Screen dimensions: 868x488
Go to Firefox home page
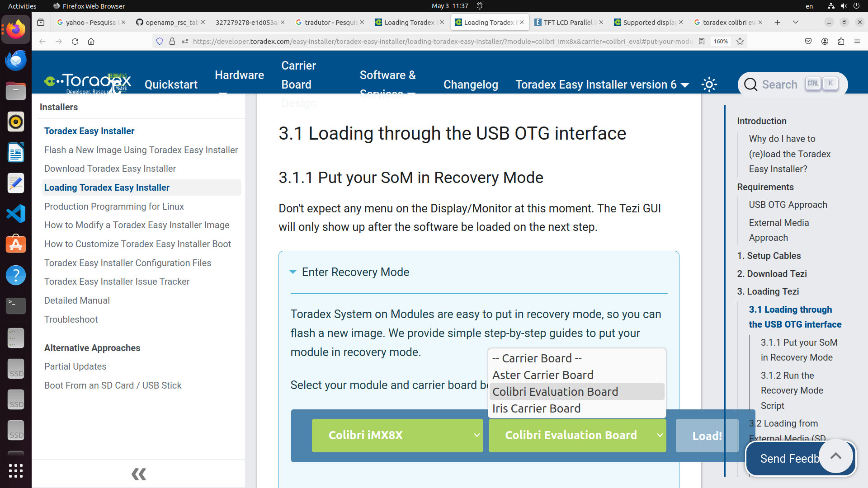(91, 41)
